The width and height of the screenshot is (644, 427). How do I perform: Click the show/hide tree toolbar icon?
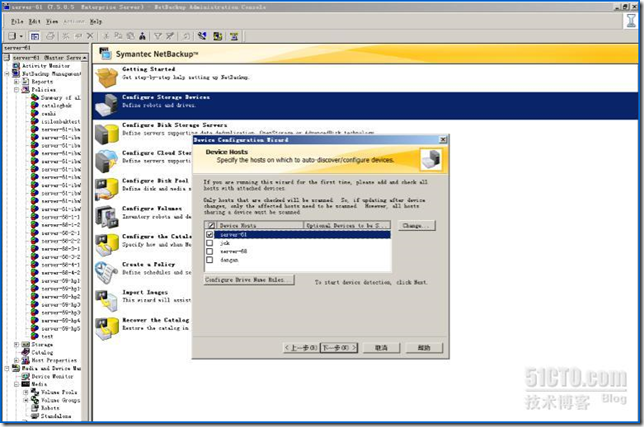35,37
